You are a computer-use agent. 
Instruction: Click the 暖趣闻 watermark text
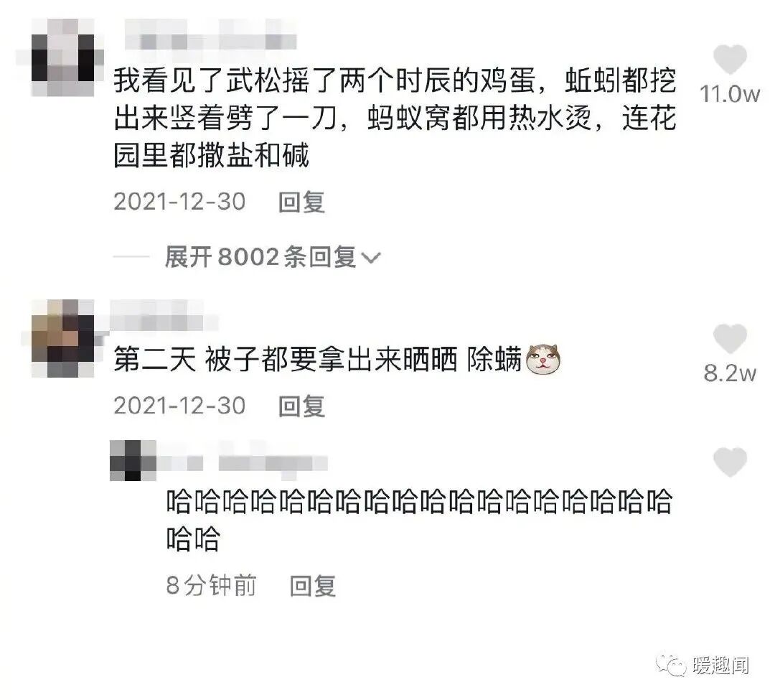point(721,666)
